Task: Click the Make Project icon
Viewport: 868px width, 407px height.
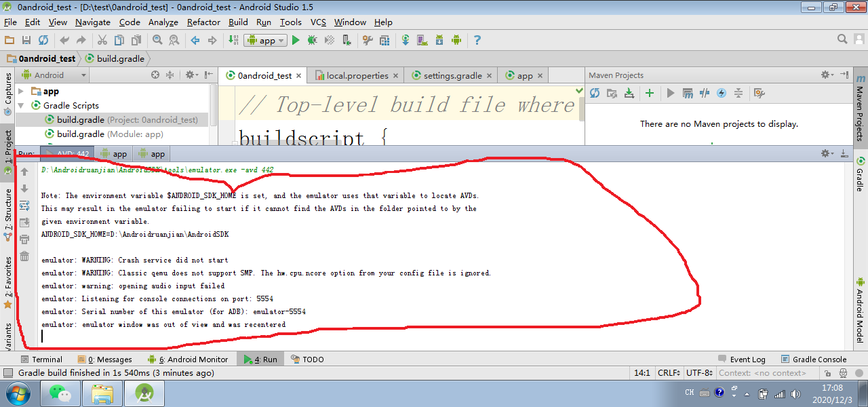Action: point(233,40)
